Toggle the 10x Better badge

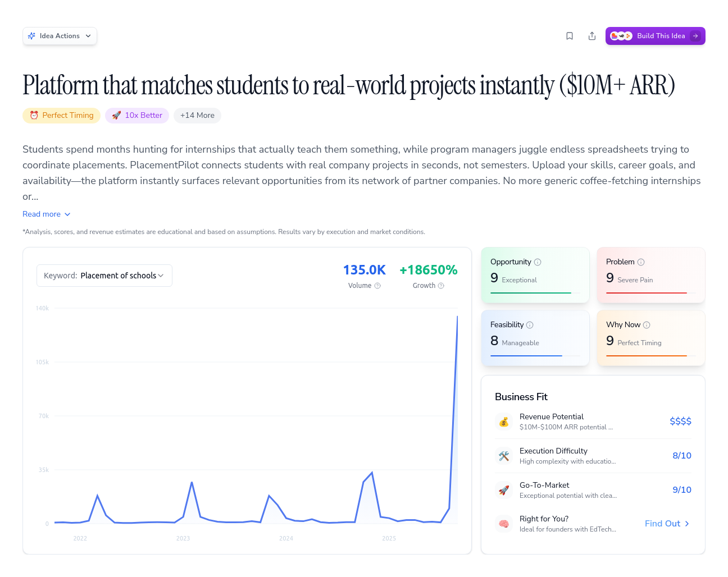[136, 116]
